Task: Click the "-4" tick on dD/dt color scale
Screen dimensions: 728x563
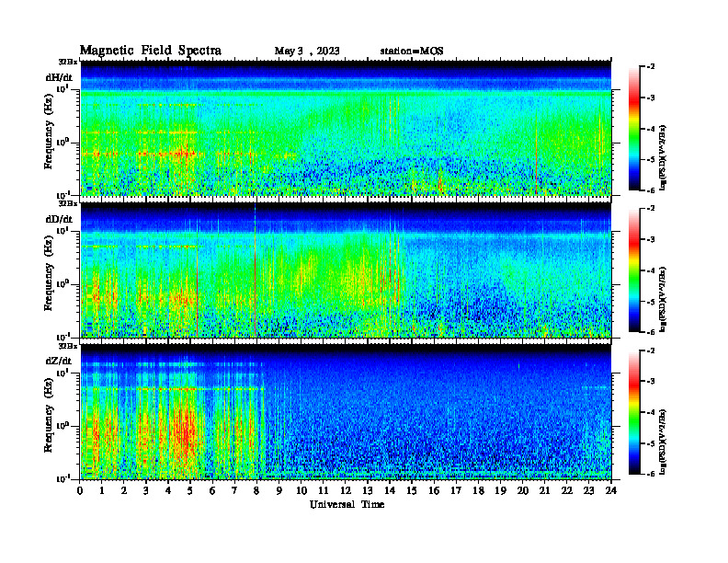Action: coord(651,270)
